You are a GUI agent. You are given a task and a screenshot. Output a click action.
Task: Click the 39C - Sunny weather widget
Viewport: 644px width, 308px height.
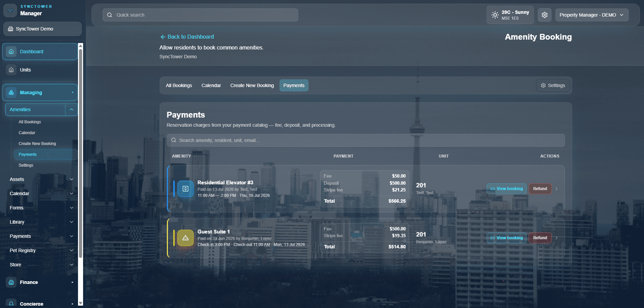point(510,15)
